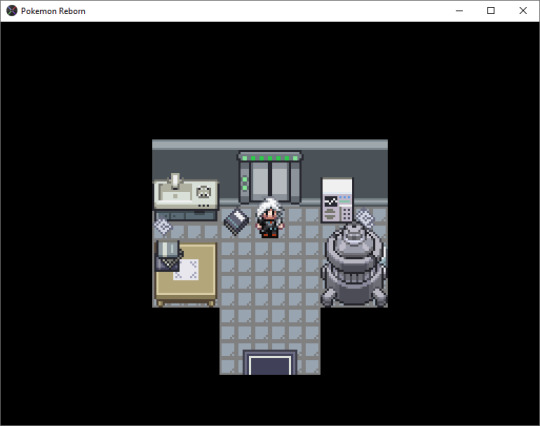Click the paper scrap beside the wall monitor
Viewport: 540px width, 426px height.
pyautogui.click(x=365, y=217)
